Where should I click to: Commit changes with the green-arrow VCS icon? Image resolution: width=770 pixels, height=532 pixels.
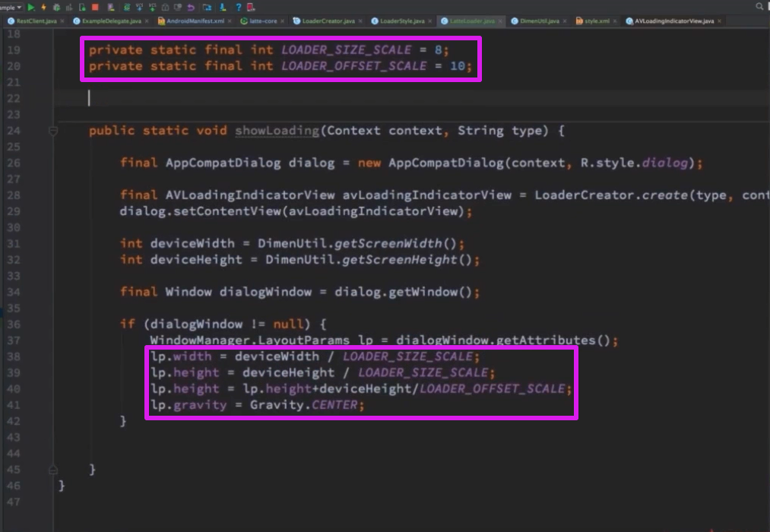click(x=152, y=8)
